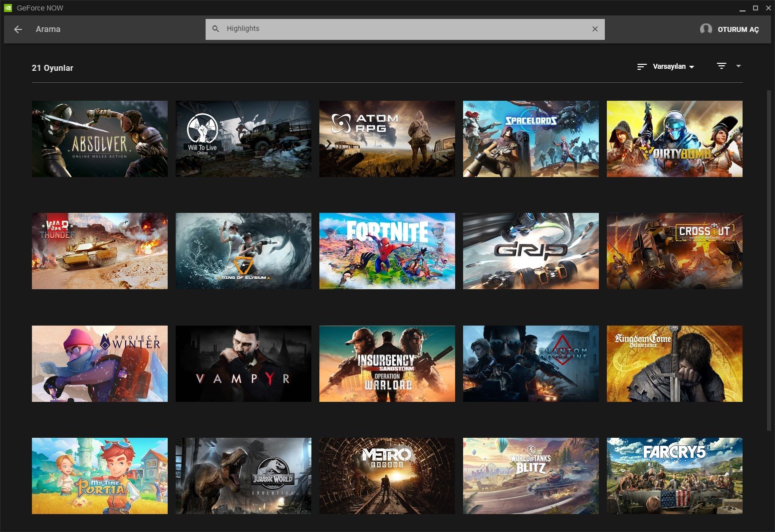Screen dimensions: 775x532
Task: Open the Project Winter tile
Action: click(x=100, y=363)
